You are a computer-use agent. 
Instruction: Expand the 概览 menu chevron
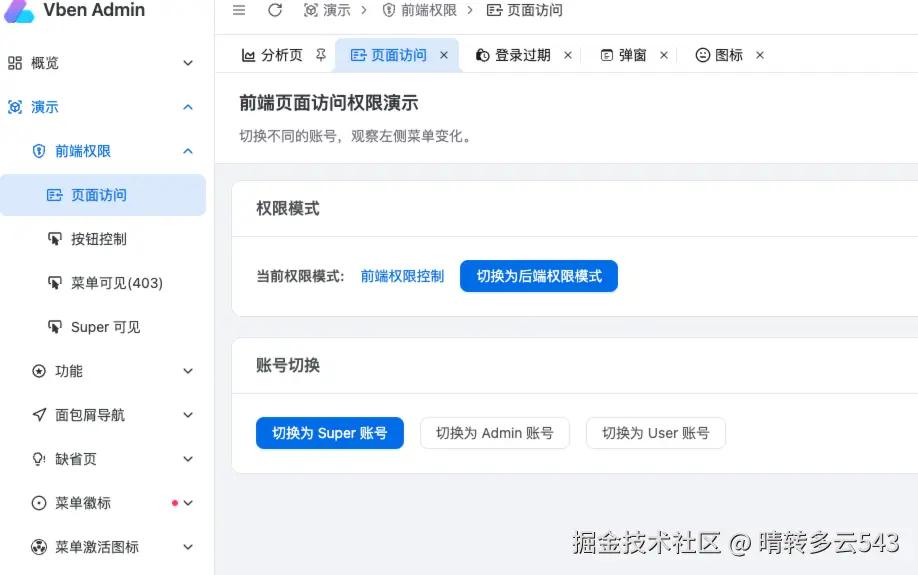click(188, 63)
